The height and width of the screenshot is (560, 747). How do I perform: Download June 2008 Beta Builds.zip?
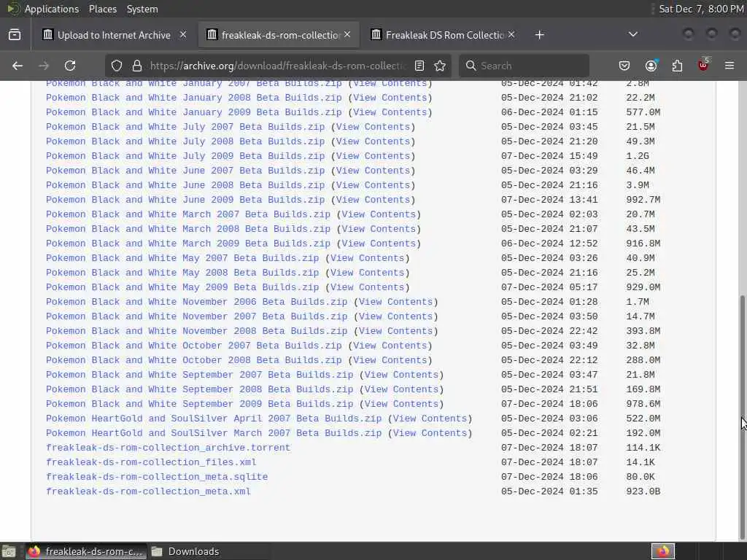[x=185, y=185]
